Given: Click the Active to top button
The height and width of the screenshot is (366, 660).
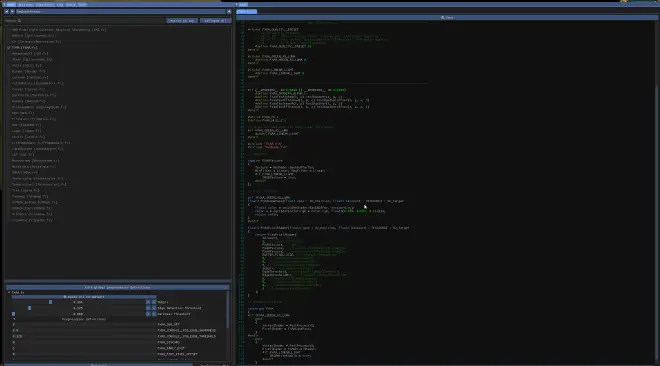Looking at the screenshot, I should point(182,20).
